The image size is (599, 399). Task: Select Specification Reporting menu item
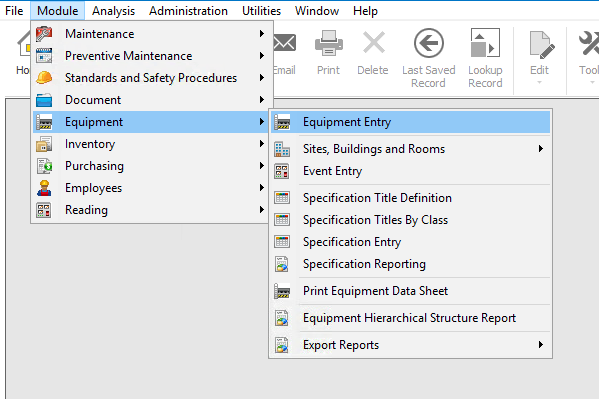410,264
